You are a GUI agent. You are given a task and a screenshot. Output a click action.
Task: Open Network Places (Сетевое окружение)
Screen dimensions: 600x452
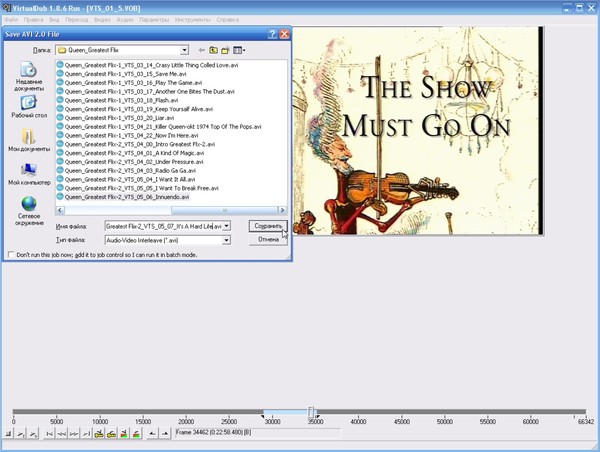(29, 211)
